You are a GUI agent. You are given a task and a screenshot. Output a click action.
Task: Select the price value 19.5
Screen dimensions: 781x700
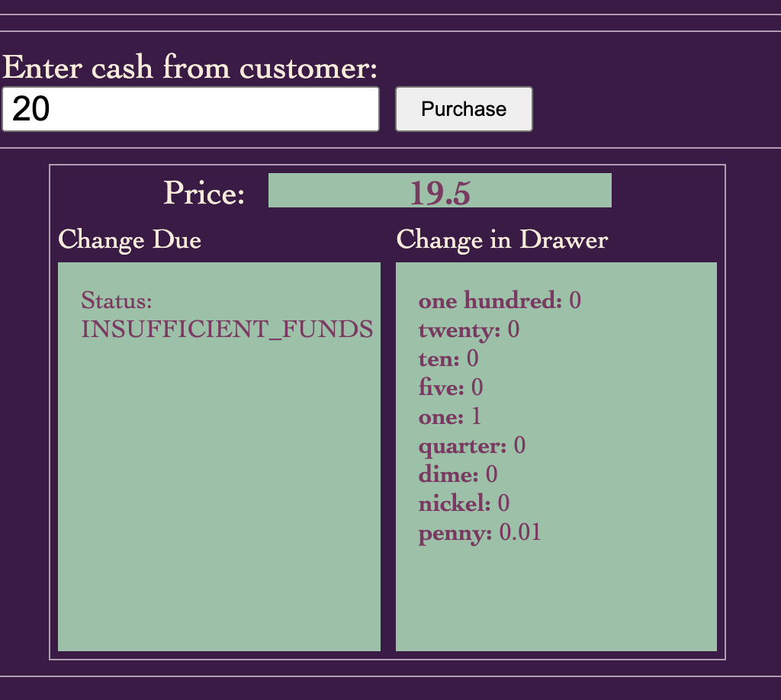(x=440, y=193)
